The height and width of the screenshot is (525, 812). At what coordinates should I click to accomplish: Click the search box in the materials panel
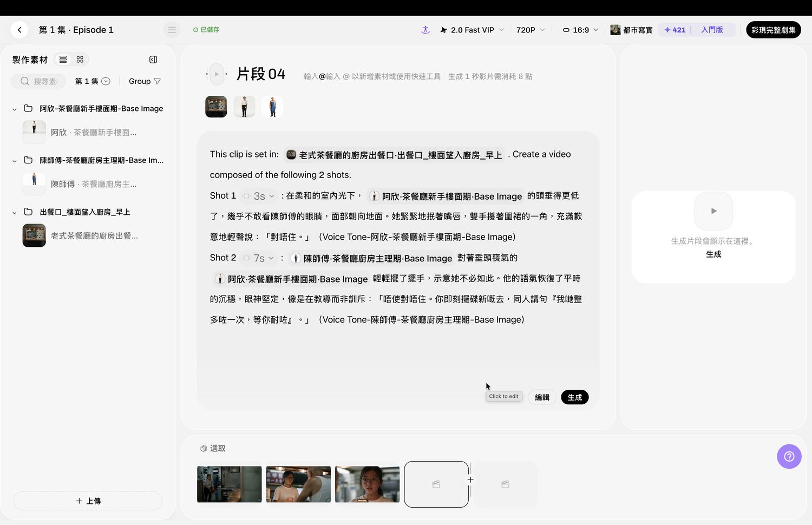coord(38,81)
